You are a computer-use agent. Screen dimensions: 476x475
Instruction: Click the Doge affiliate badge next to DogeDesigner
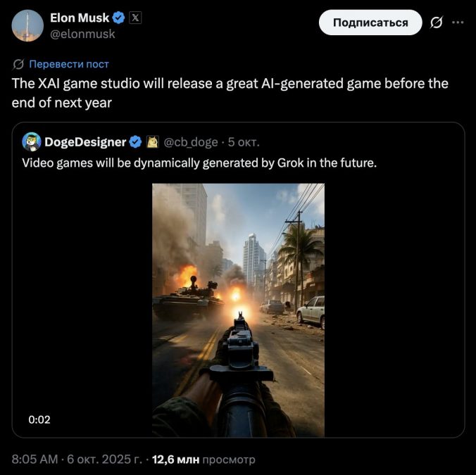pyautogui.click(x=151, y=142)
